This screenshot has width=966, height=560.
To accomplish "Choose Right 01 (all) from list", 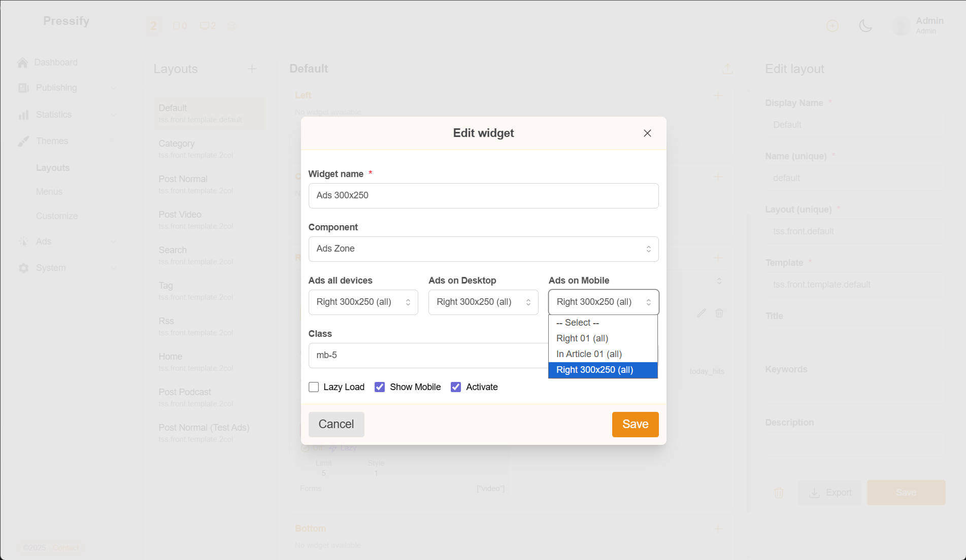I will (x=582, y=338).
